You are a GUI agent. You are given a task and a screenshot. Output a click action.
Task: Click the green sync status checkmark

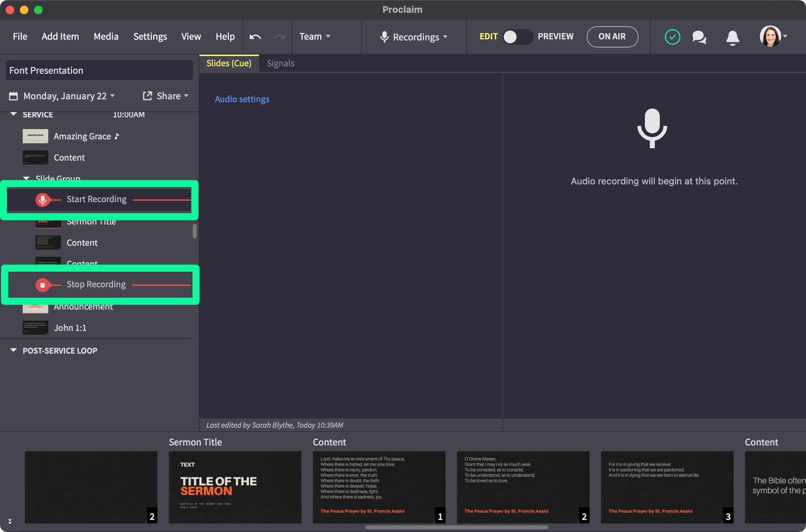coord(672,37)
